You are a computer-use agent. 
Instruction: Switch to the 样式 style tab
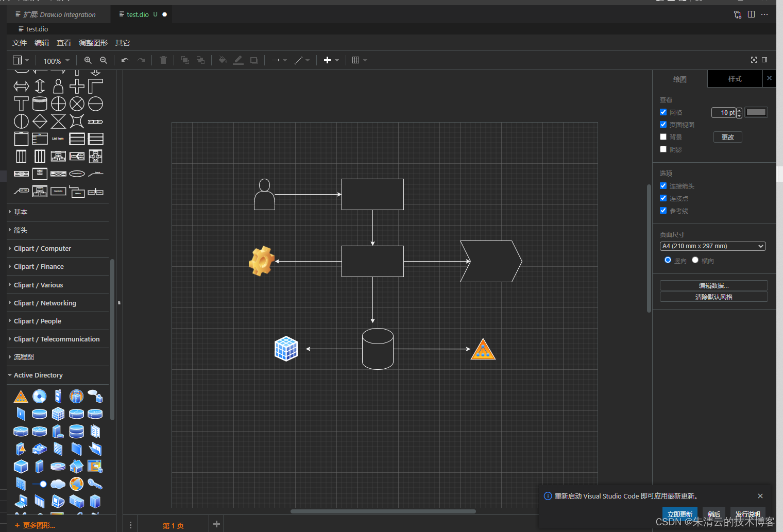pos(735,79)
